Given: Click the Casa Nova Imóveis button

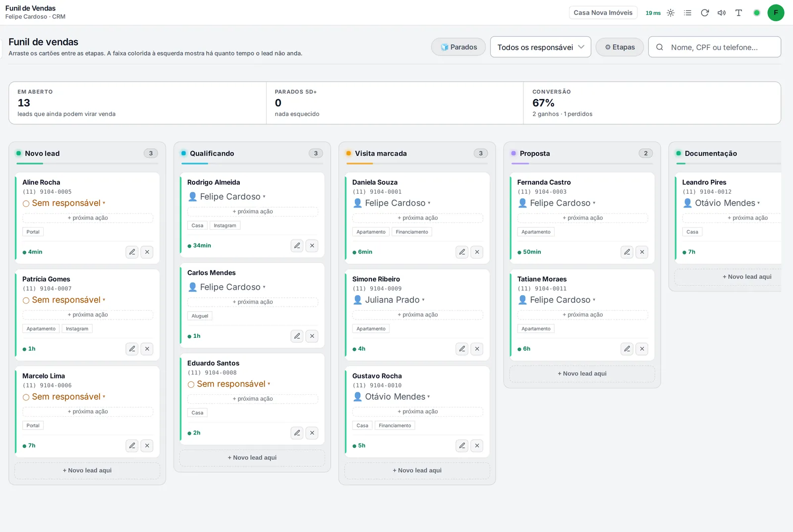Looking at the screenshot, I should [603, 13].
